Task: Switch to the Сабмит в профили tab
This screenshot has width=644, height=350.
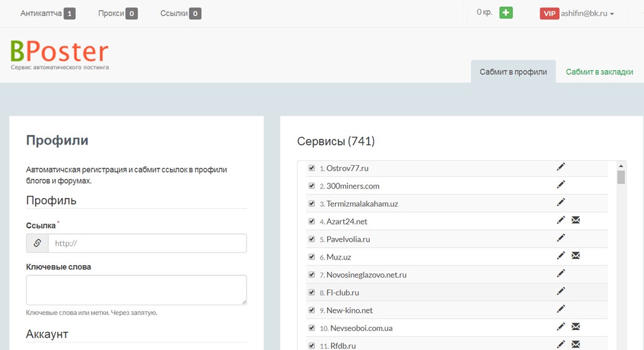Action: click(513, 72)
